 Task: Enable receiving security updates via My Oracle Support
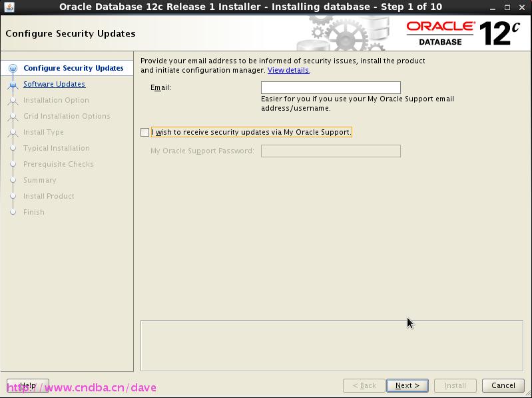point(145,133)
